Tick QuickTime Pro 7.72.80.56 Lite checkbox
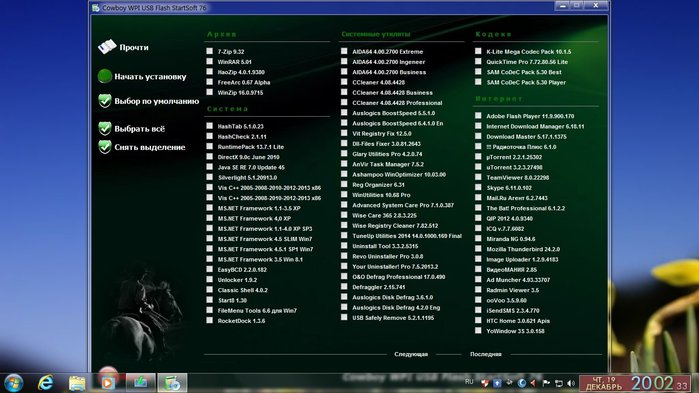This screenshot has width=699, height=393. (478, 61)
